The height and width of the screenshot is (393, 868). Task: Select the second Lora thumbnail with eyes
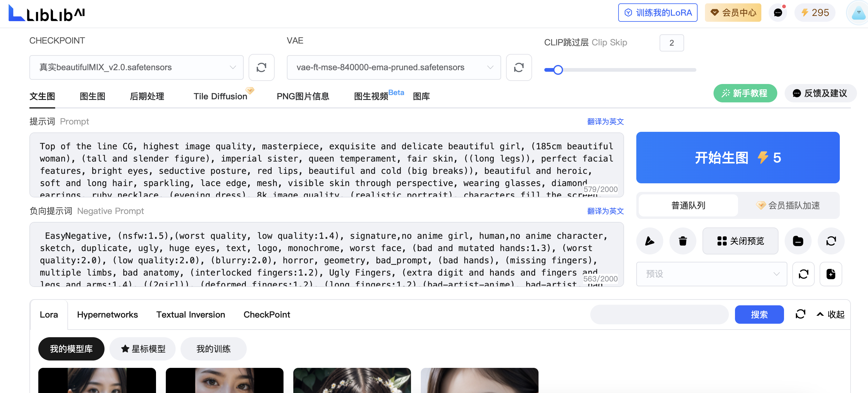tap(224, 380)
